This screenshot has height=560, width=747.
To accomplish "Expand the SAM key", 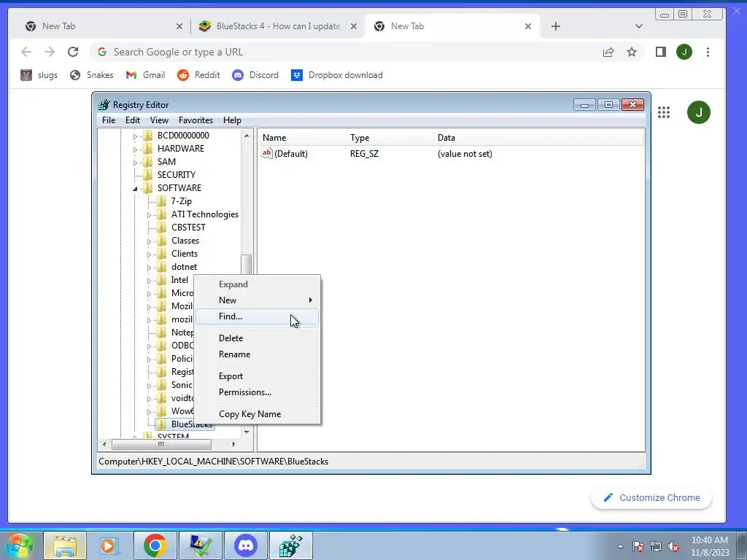I will [135, 163].
